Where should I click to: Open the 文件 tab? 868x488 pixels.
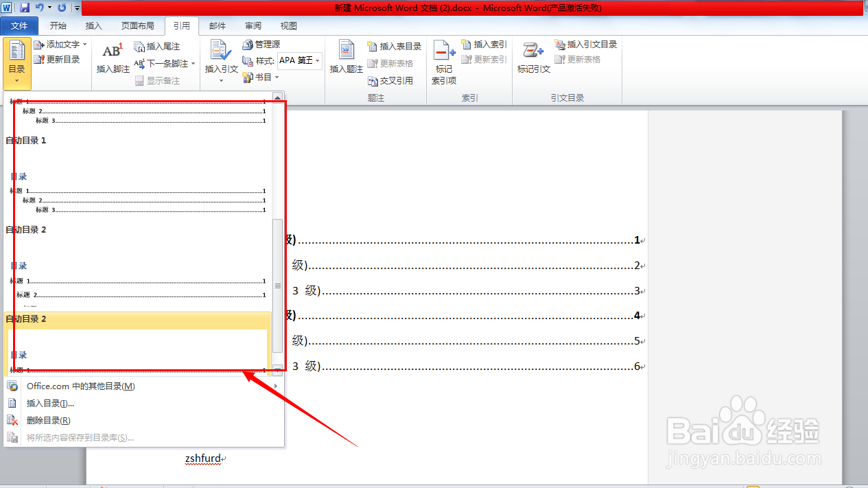[x=19, y=26]
